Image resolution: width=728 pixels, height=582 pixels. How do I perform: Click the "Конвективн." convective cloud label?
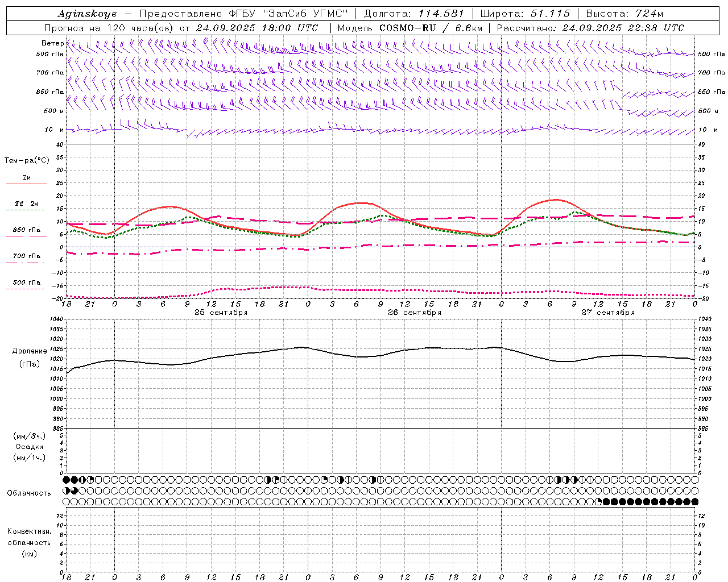click(x=29, y=531)
